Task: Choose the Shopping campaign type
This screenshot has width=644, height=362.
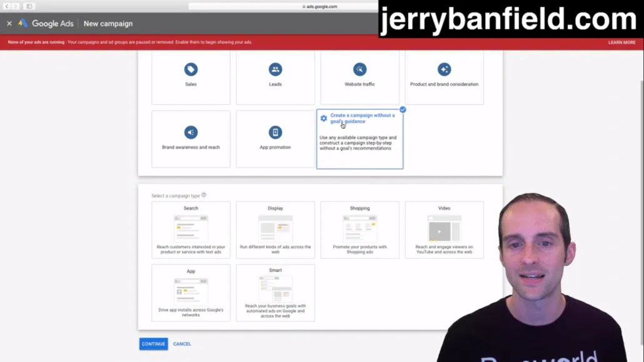Action: pyautogui.click(x=360, y=229)
